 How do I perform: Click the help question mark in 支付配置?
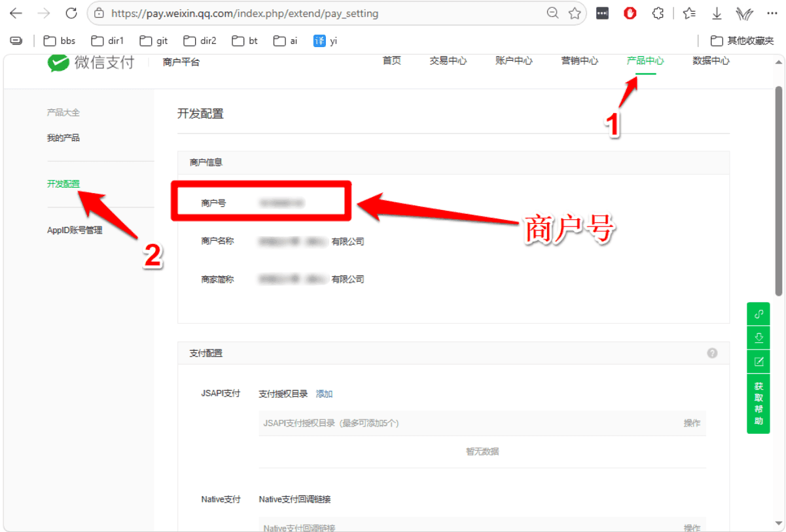[x=712, y=353]
